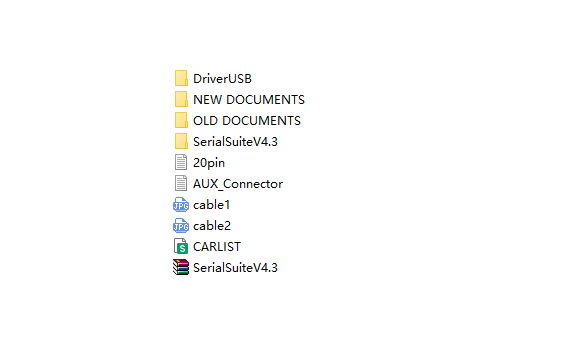Click the cable2 file name
Viewport: 574px width, 360px height.
[212, 226]
